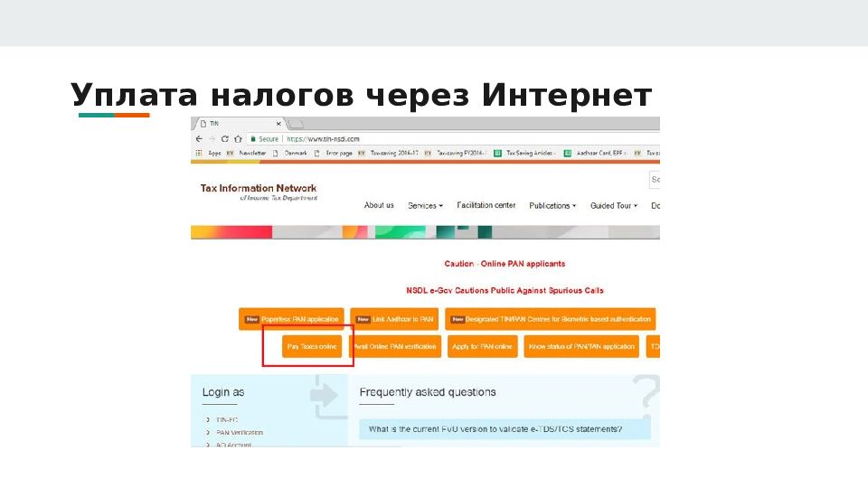Select the TIN browser tab
Viewport: 868px width, 488px height.
238,124
